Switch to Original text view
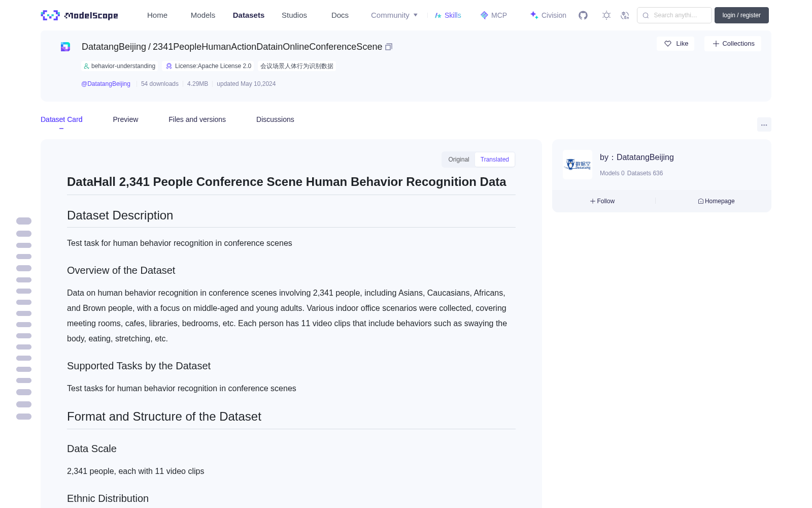 459,160
